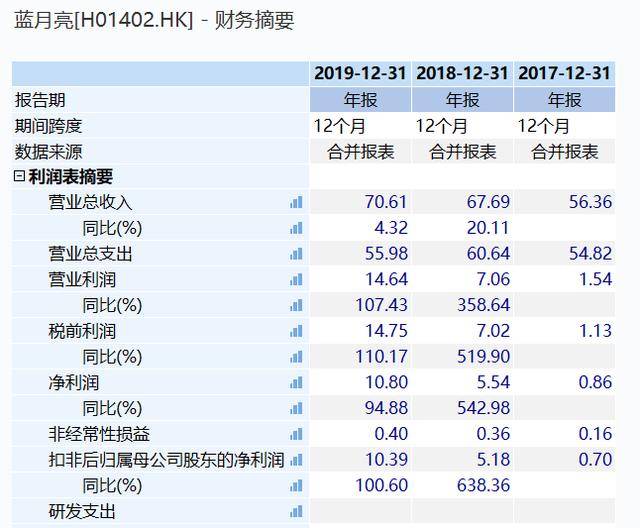Select revenue growth value 20.11

pos(488,228)
